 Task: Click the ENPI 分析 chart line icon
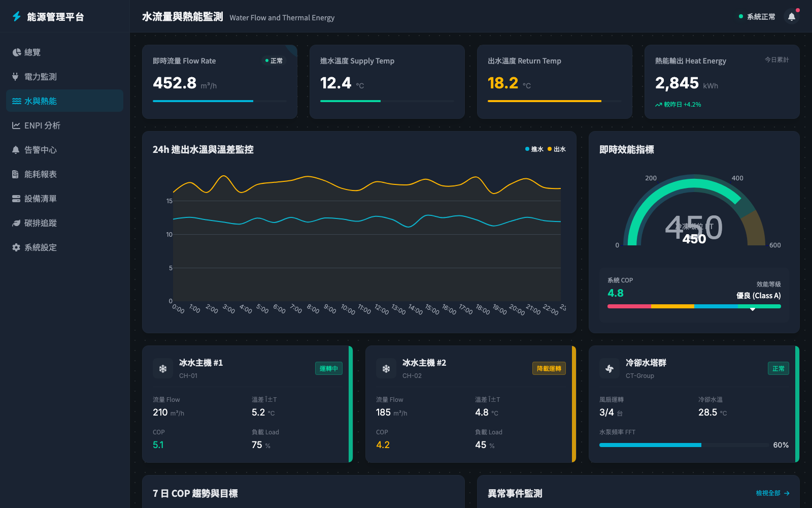pyautogui.click(x=16, y=125)
